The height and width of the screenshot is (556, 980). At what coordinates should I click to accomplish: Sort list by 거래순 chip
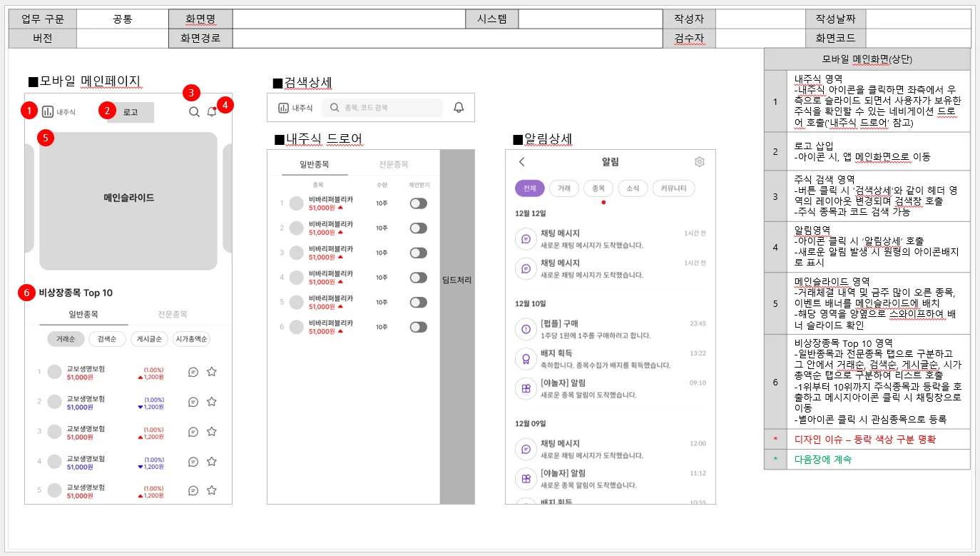tap(66, 339)
